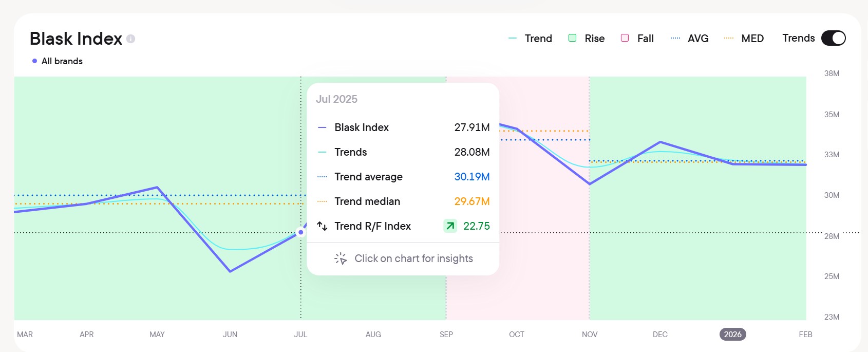868x352 pixels.
Task: Click the Jul 2025 tooltip heading
Action: [x=336, y=99]
